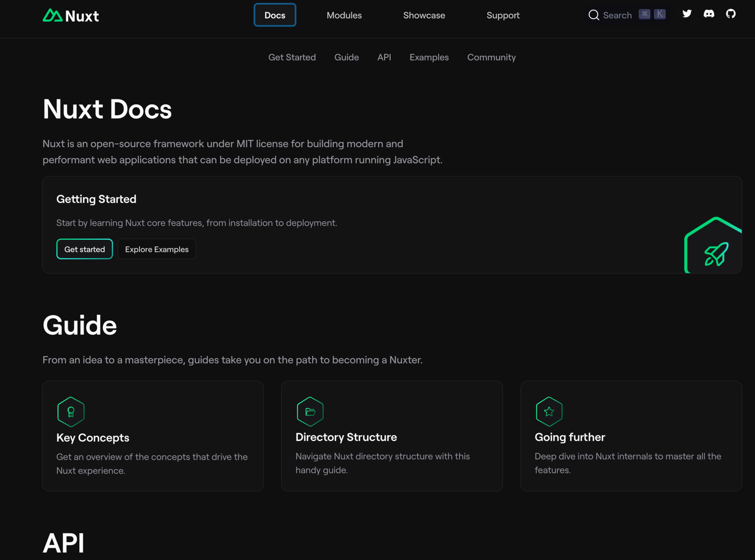Go to API in the sub-navigation
The height and width of the screenshot is (560, 755).
(384, 57)
